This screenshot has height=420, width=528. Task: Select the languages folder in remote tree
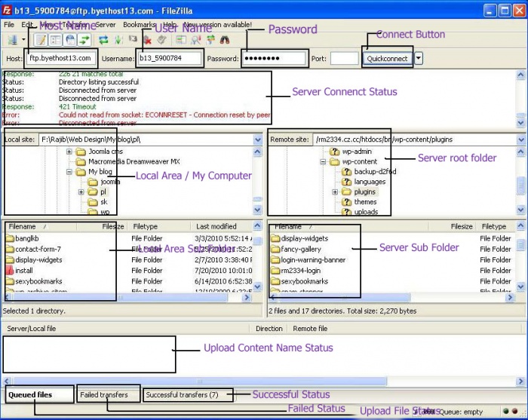pos(370,182)
